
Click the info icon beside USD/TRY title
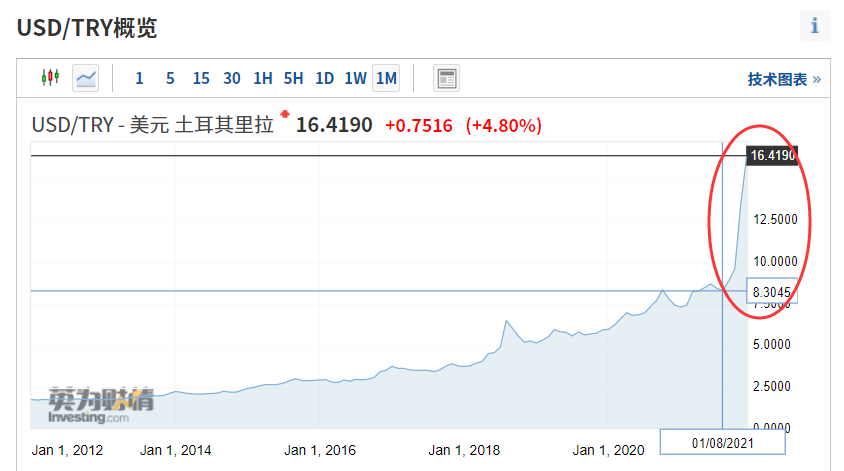tap(814, 26)
